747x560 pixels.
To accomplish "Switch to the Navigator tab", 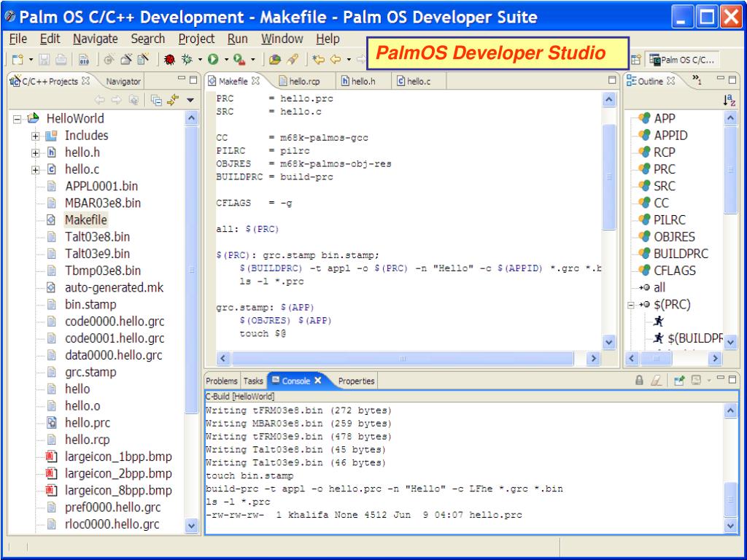I will coord(123,82).
